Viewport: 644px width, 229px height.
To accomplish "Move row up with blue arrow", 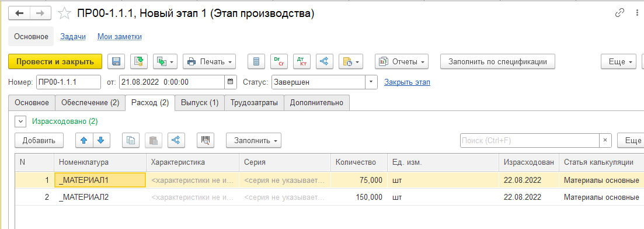I will pos(84,140).
